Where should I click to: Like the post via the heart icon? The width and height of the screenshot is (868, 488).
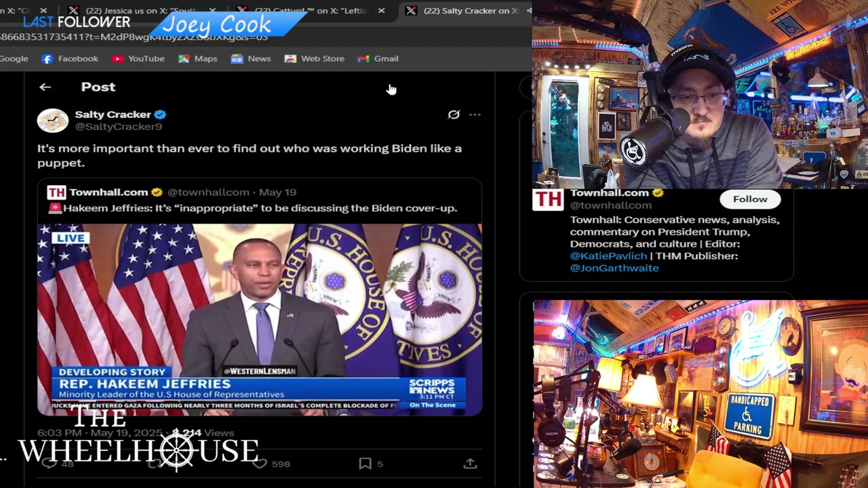260,464
